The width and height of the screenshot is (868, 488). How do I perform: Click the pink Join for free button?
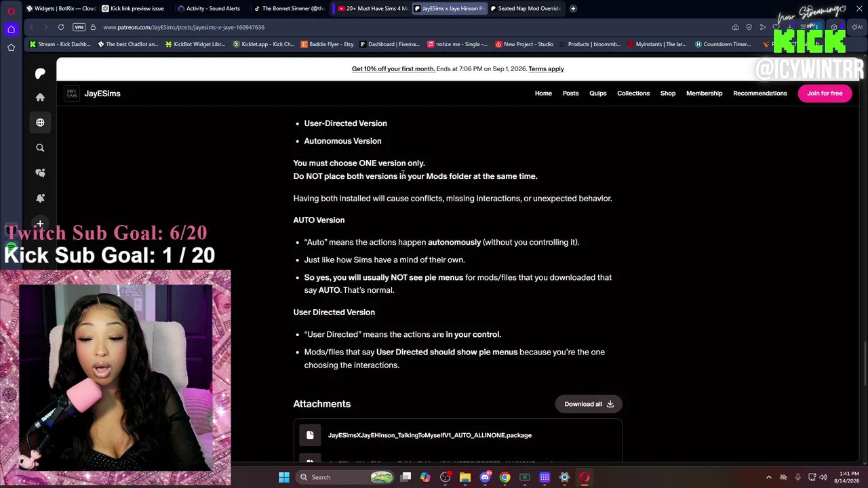[825, 94]
